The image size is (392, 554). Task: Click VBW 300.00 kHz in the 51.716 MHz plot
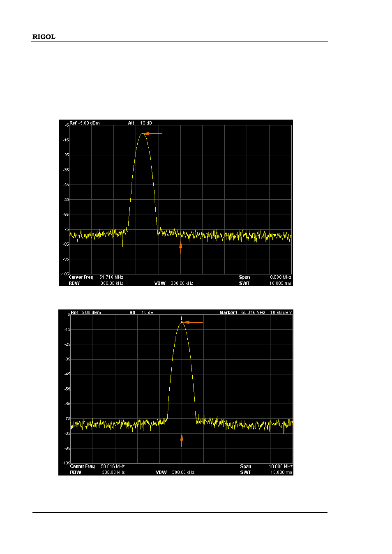click(174, 284)
